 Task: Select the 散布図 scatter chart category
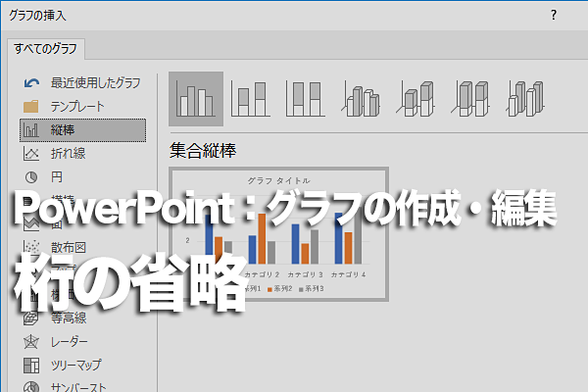click(82, 247)
